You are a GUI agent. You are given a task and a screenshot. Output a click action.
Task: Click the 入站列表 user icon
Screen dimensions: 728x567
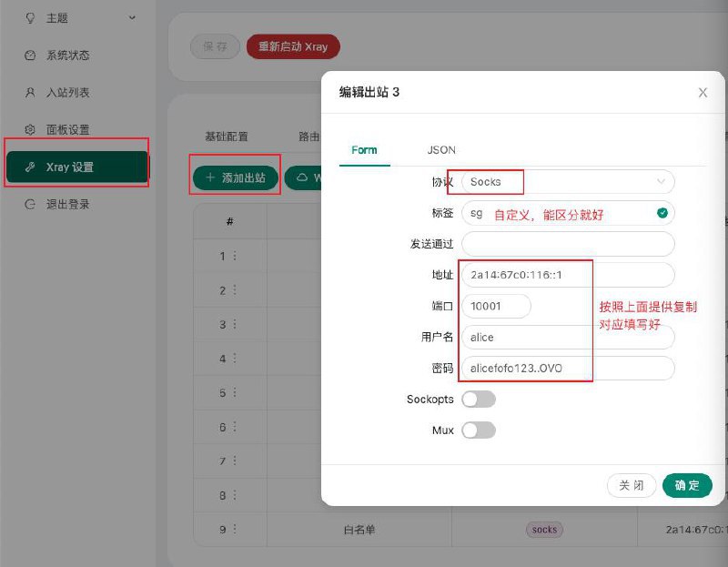[30, 93]
